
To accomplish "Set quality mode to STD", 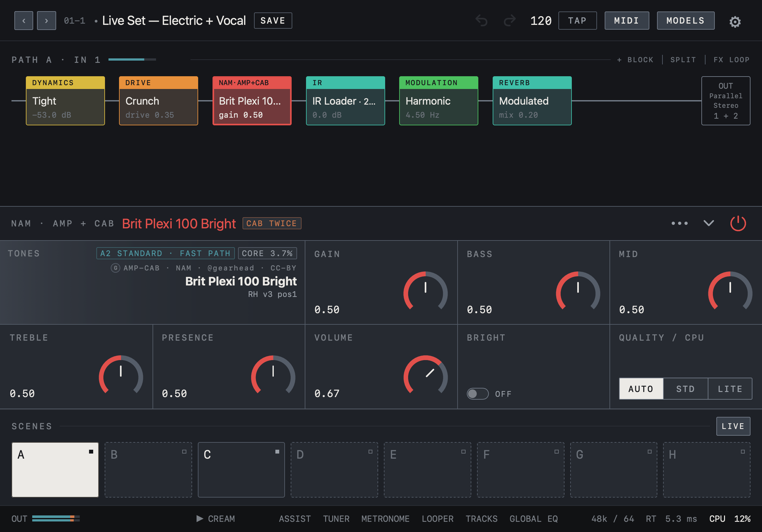I will [x=685, y=388].
